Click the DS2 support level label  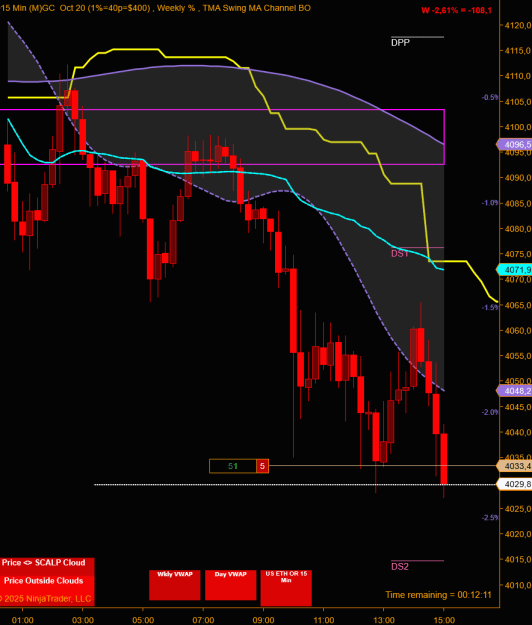click(x=400, y=566)
